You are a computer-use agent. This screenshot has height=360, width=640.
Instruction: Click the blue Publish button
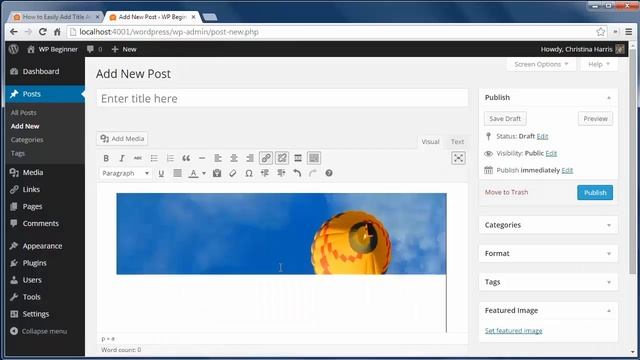tap(595, 193)
